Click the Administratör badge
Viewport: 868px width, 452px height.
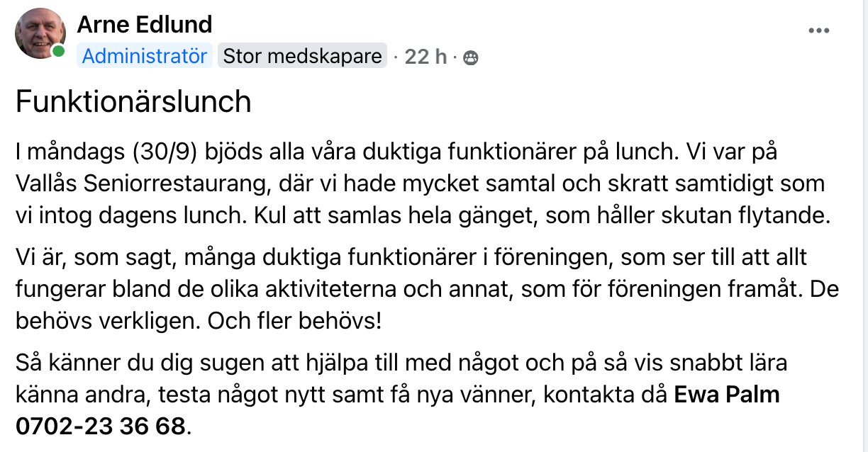coord(145,56)
